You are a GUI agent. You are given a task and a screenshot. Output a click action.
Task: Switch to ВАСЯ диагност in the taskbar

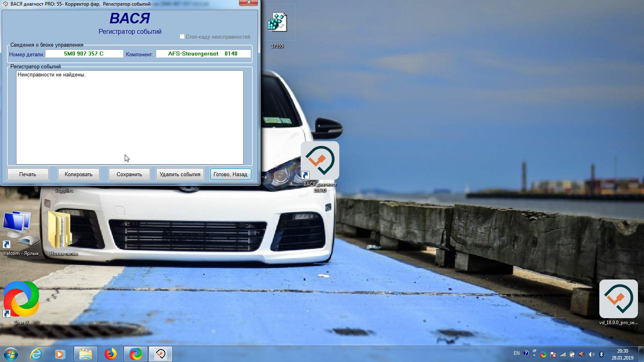pos(161,354)
